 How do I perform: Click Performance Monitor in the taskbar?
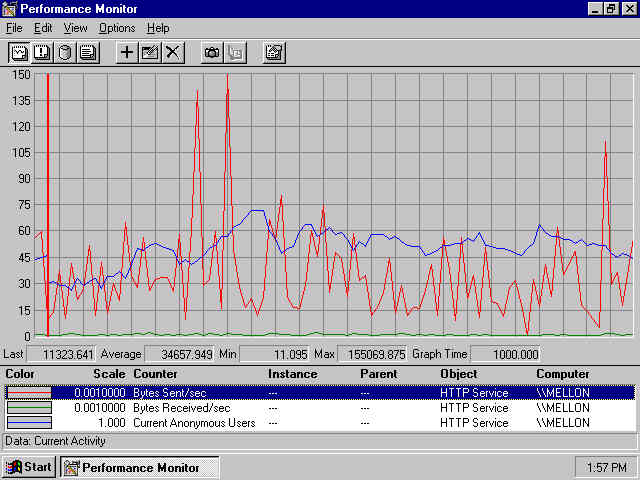132,467
